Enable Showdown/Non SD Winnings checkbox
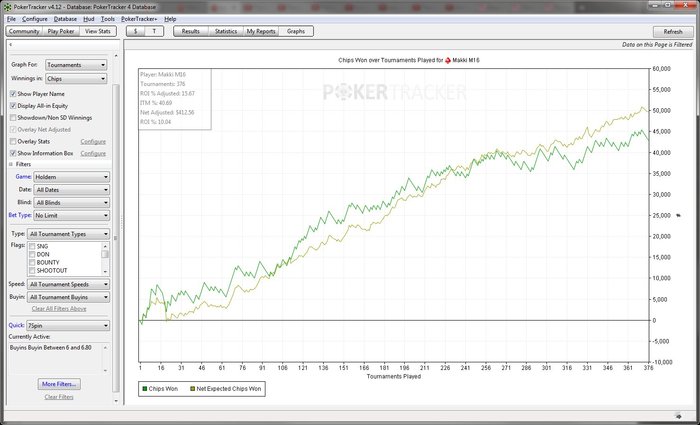The width and height of the screenshot is (700, 425). point(13,118)
